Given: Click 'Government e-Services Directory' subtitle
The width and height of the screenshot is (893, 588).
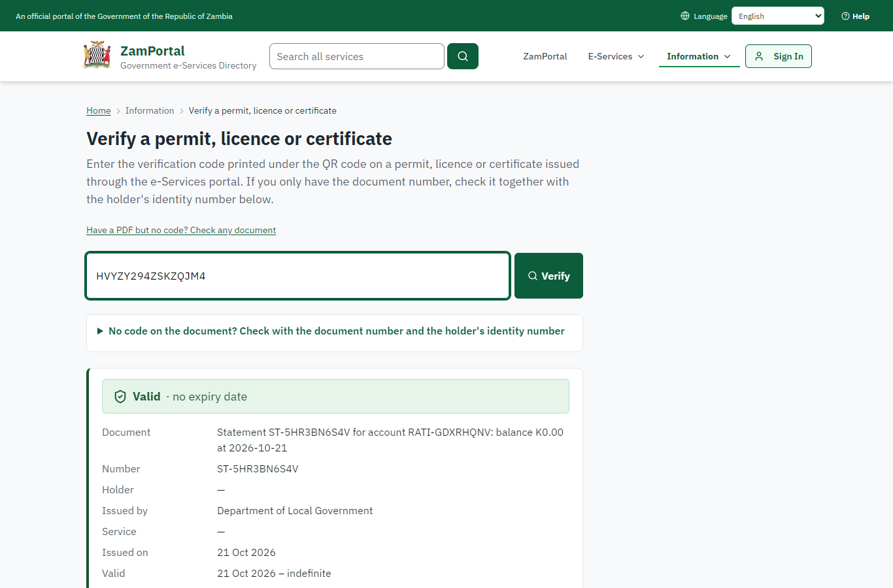Looking at the screenshot, I should click(x=188, y=65).
